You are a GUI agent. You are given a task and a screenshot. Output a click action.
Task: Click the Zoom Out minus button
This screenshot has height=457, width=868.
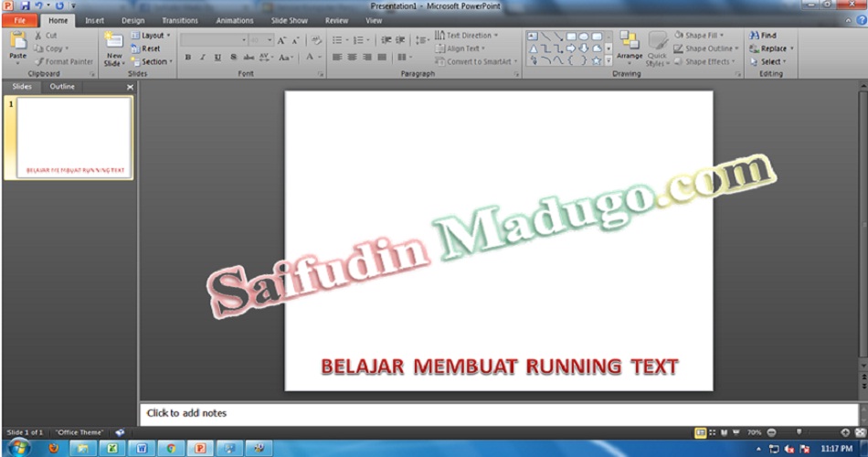[x=772, y=432]
